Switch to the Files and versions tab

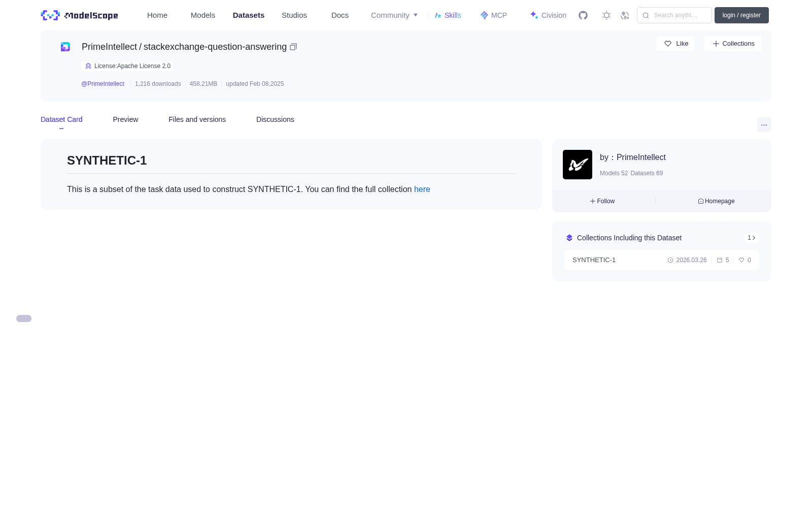(197, 119)
